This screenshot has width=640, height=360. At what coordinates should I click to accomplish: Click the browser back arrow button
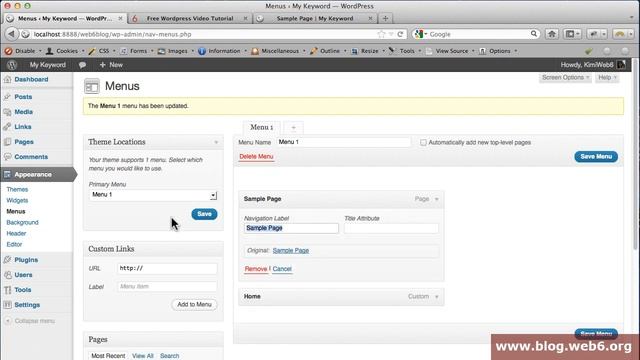click(11, 34)
